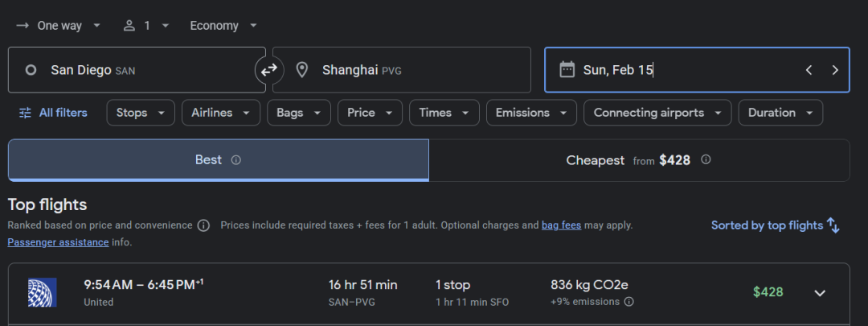The width and height of the screenshot is (868, 326).
Task: Show ranking info next to price and convenience
Action: [203, 225]
